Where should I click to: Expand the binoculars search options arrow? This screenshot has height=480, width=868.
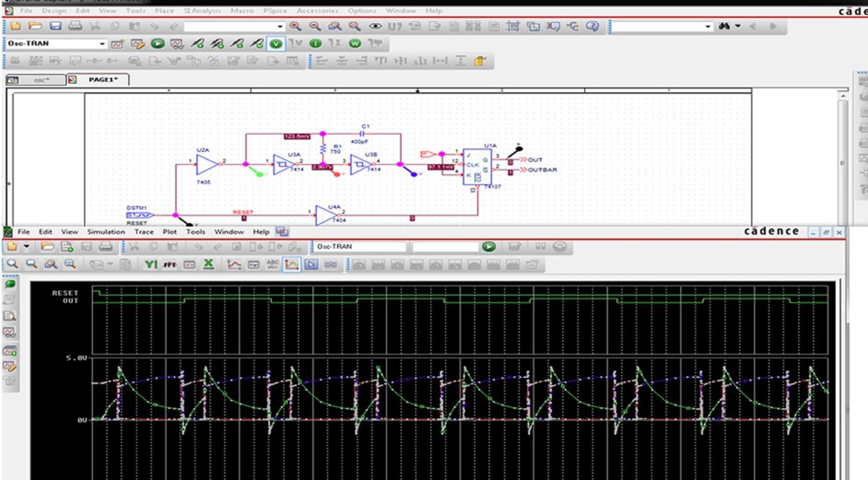(738, 26)
